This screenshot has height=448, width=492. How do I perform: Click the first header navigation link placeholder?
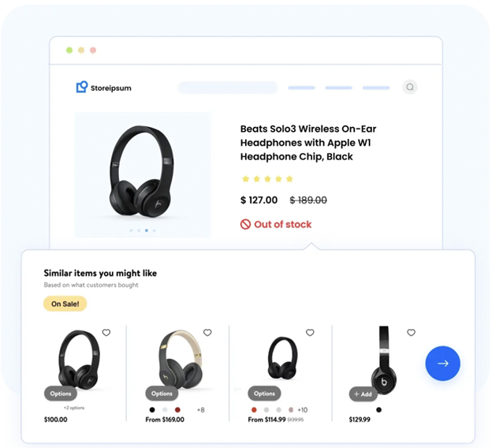[x=301, y=88]
